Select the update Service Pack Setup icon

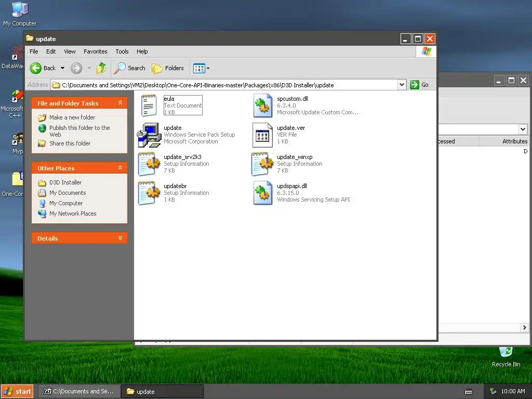point(149,135)
